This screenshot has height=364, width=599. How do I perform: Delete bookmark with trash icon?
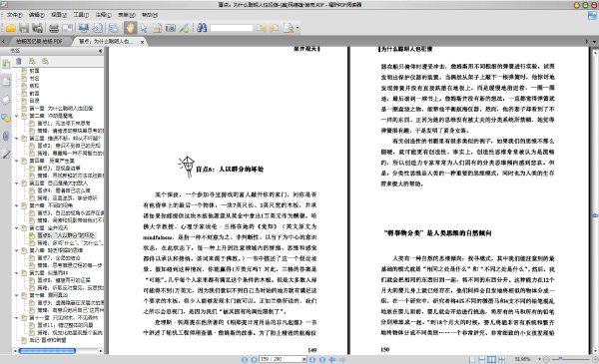tap(19, 61)
